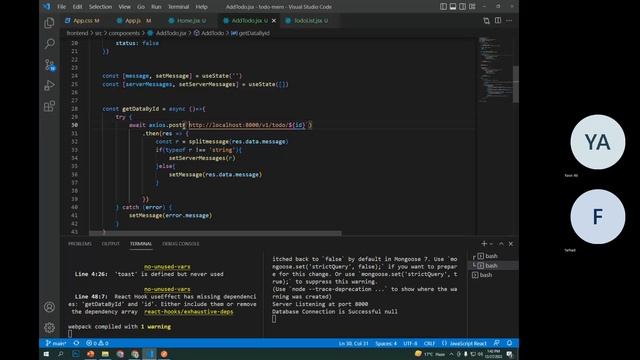
Task: Toggle the secondary side bar layout icon
Action: coord(462,7)
